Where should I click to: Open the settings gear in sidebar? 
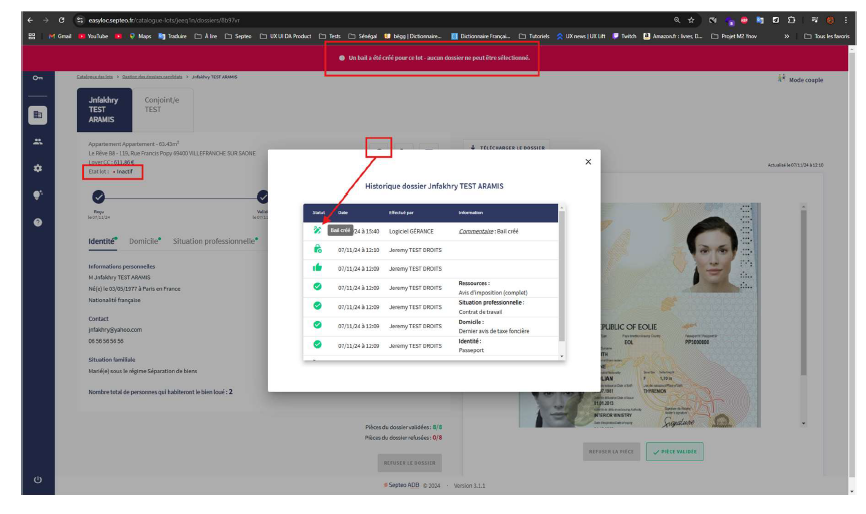point(37,169)
